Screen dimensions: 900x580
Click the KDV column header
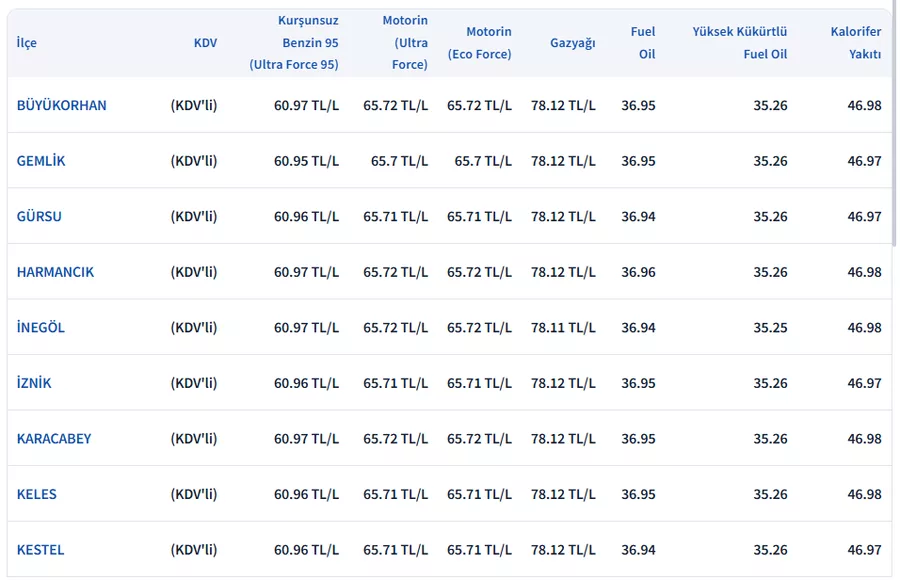(x=205, y=43)
